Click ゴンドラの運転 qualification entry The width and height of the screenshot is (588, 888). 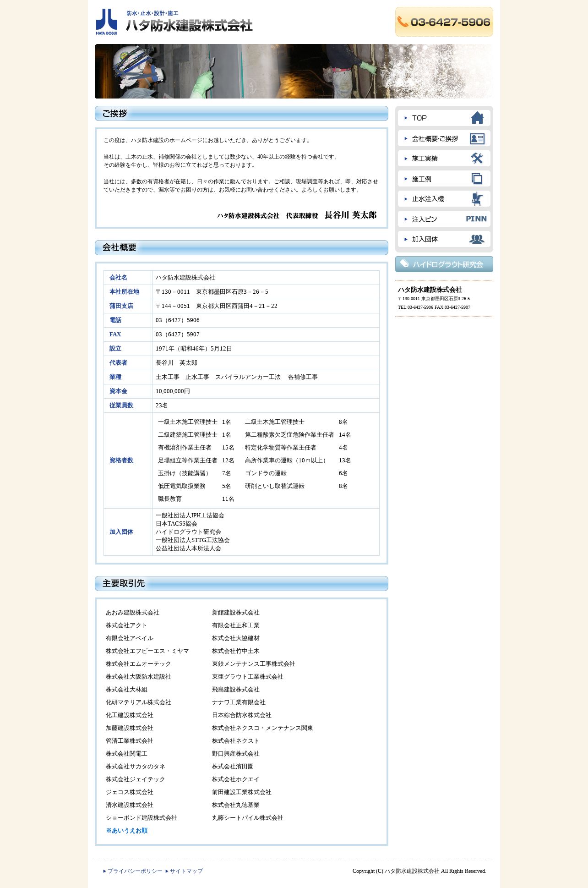(266, 473)
